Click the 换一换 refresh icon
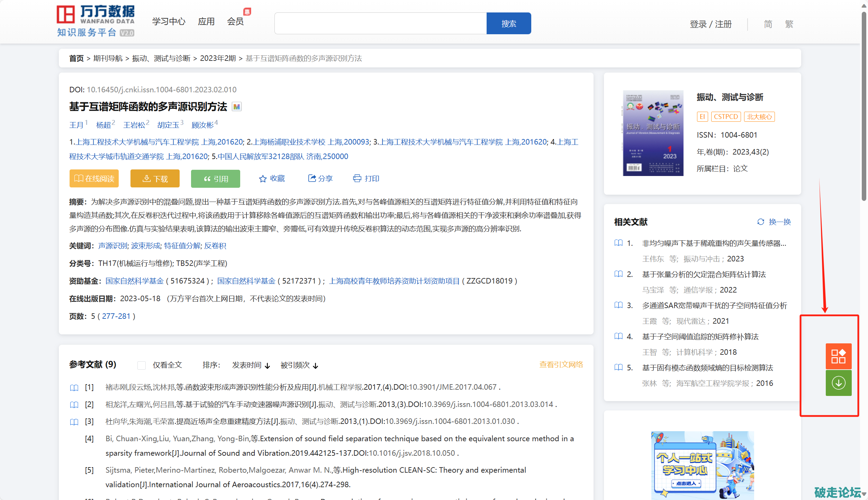This screenshot has height=500, width=868. [760, 222]
